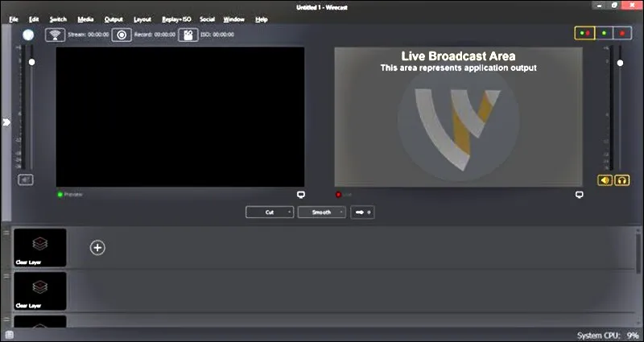Grab the second layer's drag handle icon
The height and width of the screenshot is (342, 644).
[x=6, y=276]
